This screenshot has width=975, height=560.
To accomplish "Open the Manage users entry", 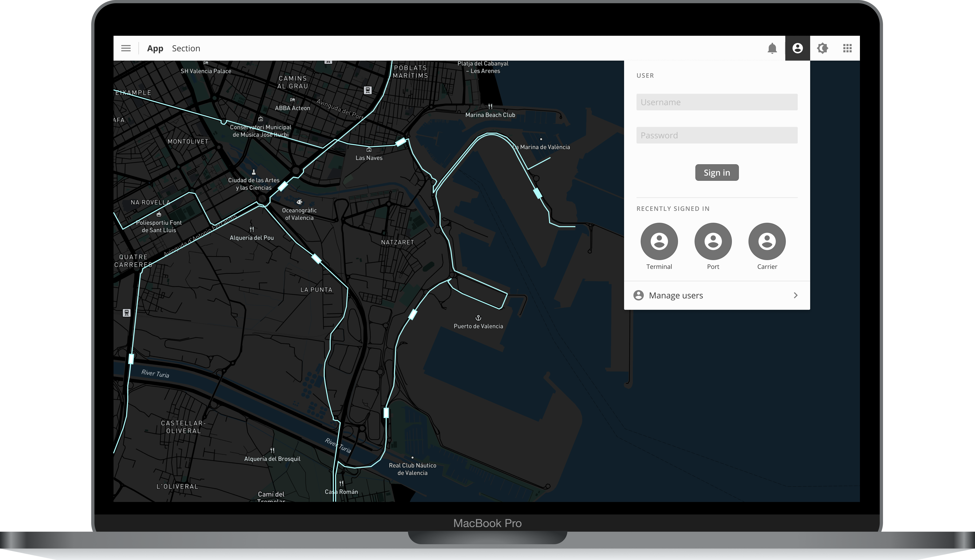I will pyautogui.click(x=676, y=295).
